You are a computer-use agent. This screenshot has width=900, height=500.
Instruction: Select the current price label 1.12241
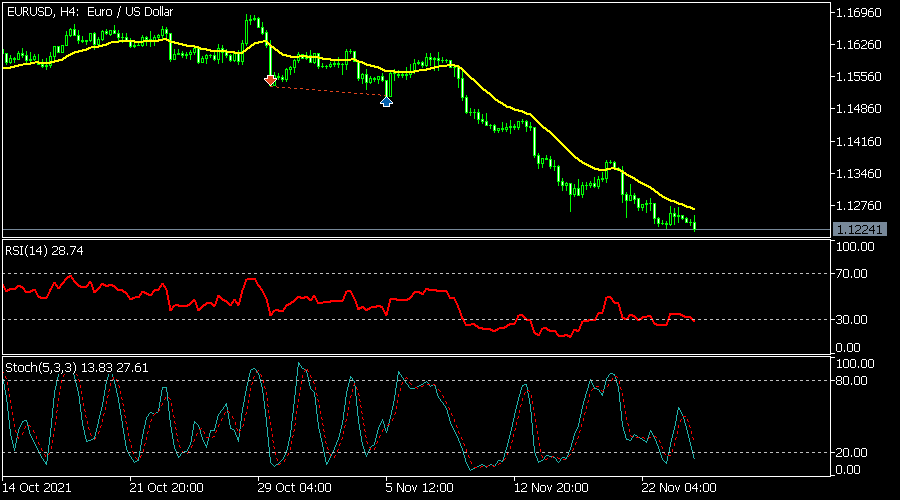859,230
